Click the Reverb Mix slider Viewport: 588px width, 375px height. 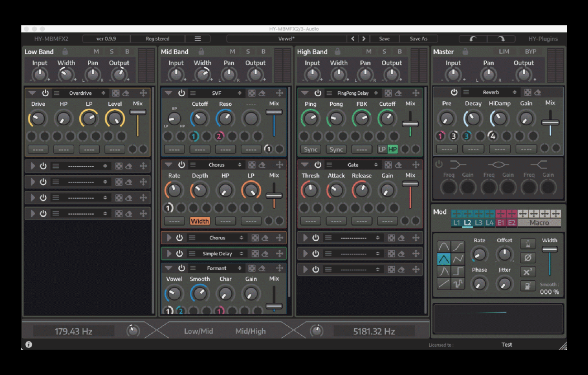point(550,122)
